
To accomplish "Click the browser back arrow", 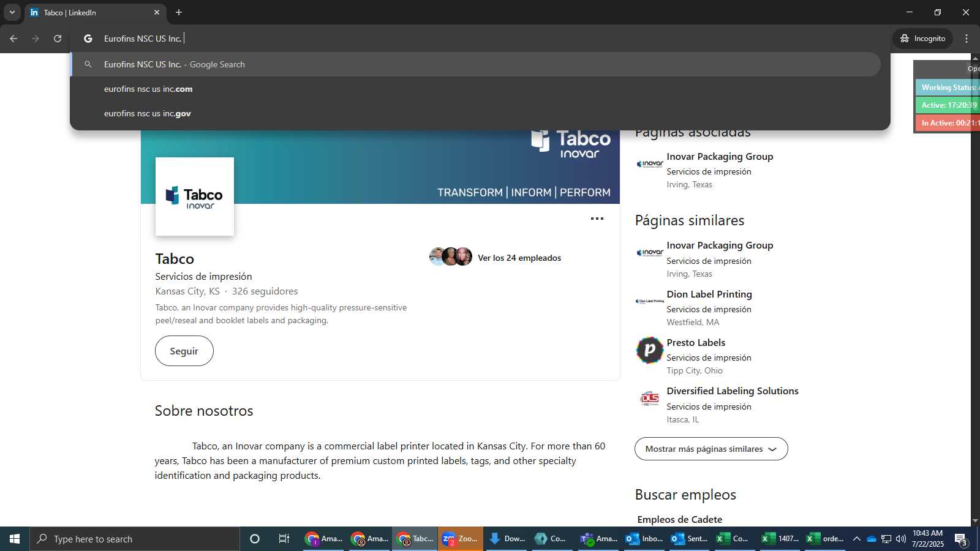I will tap(13, 39).
